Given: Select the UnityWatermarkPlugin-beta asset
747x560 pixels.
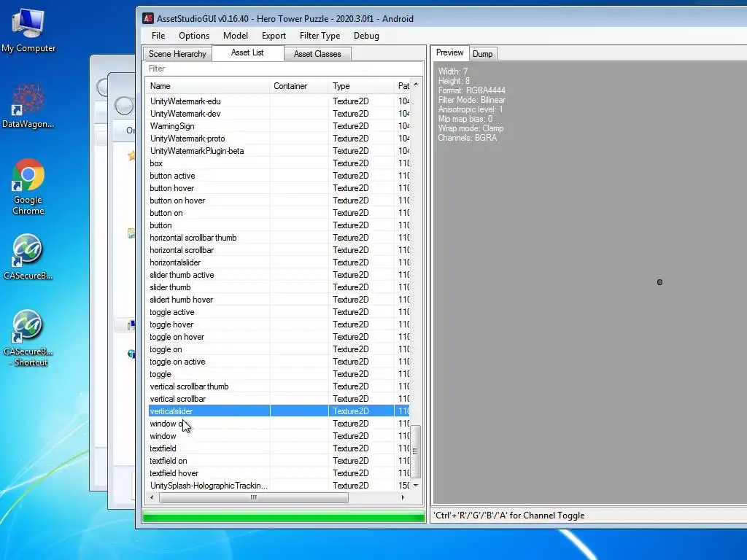Looking at the screenshot, I should click(x=279, y=150).
